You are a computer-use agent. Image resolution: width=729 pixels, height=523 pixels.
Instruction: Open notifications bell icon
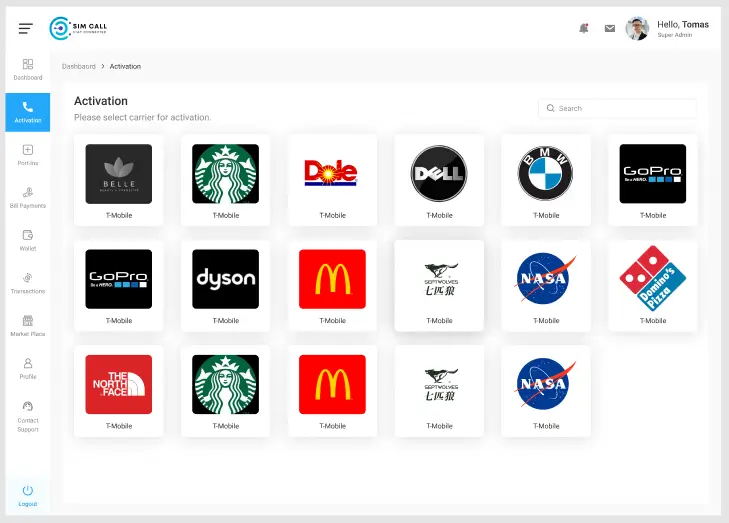pyautogui.click(x=583, y=28)
